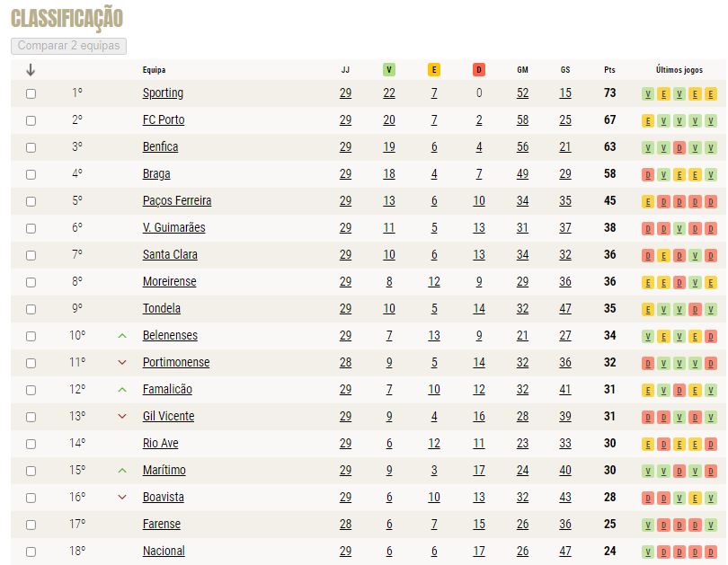Click the red D losses column header icon

(x=479, y=69)
